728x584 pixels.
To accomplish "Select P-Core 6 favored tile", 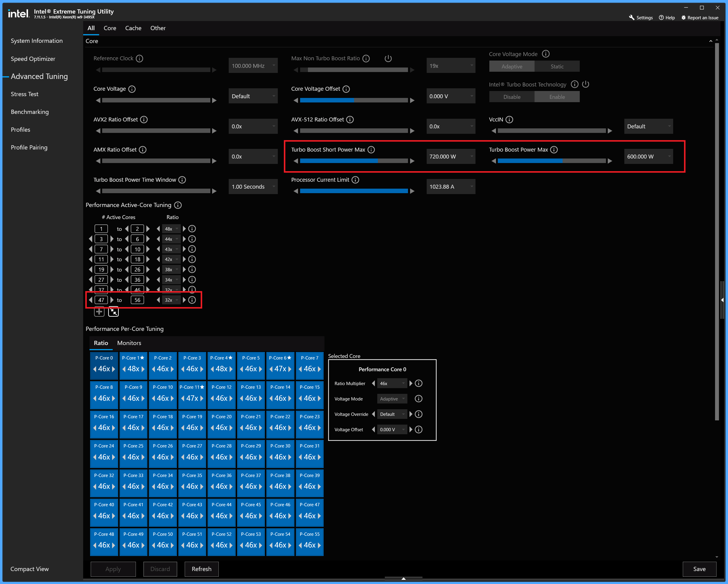I will click(x=280, y=366).
